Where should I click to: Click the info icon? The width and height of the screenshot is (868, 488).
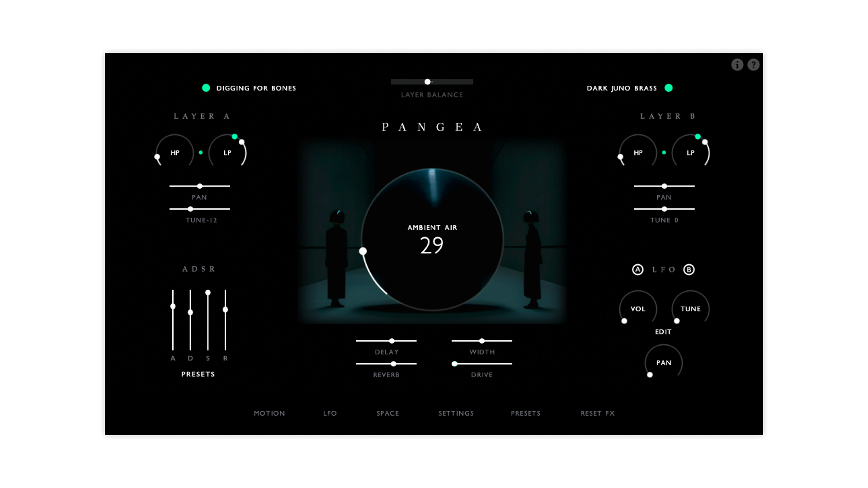tap(737, 65)
